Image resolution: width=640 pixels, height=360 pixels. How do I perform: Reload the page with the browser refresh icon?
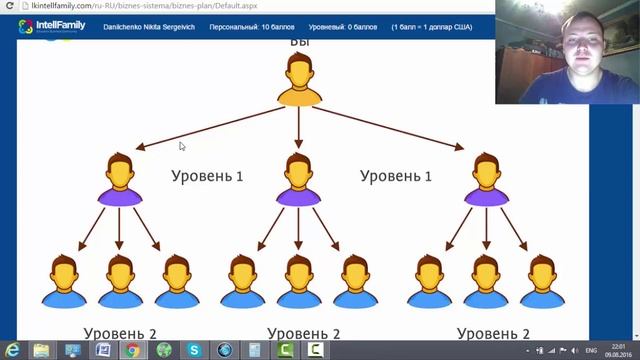9,6
